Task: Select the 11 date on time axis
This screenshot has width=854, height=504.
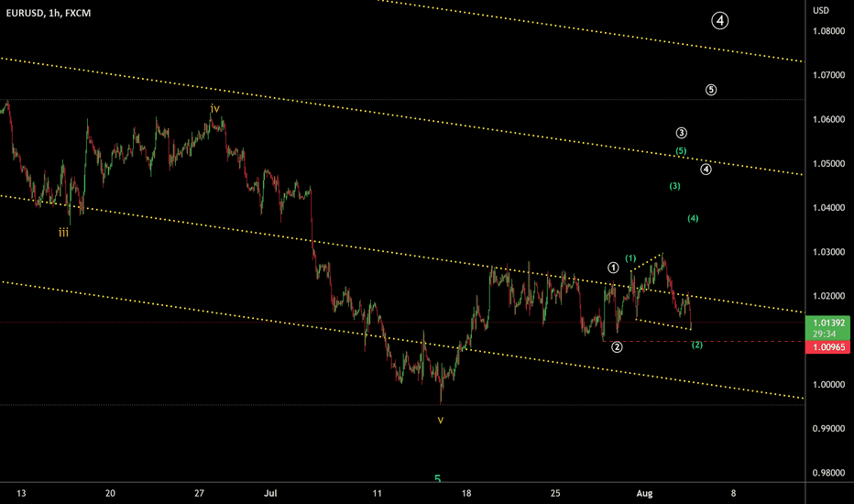Action: pos(377,494)
